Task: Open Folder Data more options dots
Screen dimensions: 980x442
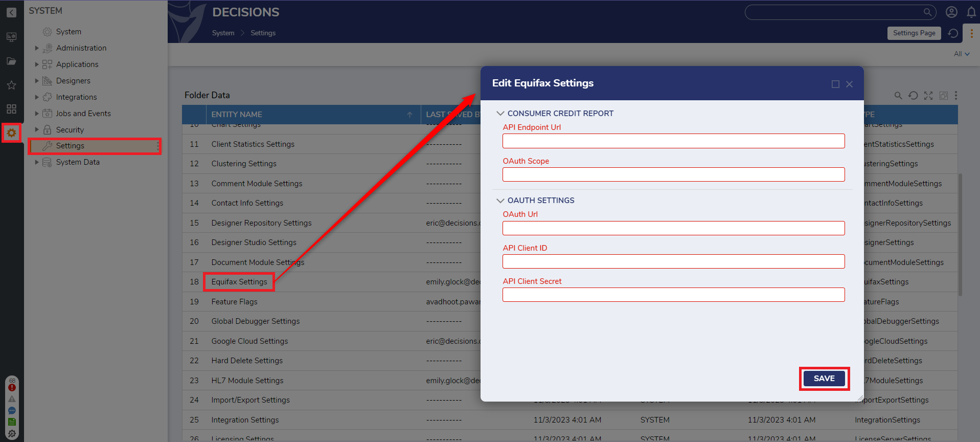Action: click(956, 96)
